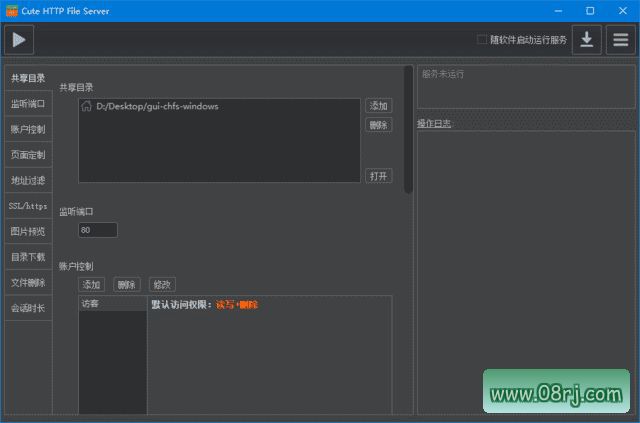Click 删除 beside the shared directory list
This screenshot has width=640, height=423.
pos(378,125)
